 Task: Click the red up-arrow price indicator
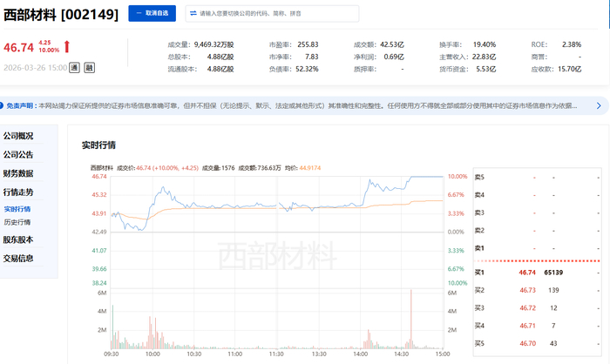coord(67,46)
